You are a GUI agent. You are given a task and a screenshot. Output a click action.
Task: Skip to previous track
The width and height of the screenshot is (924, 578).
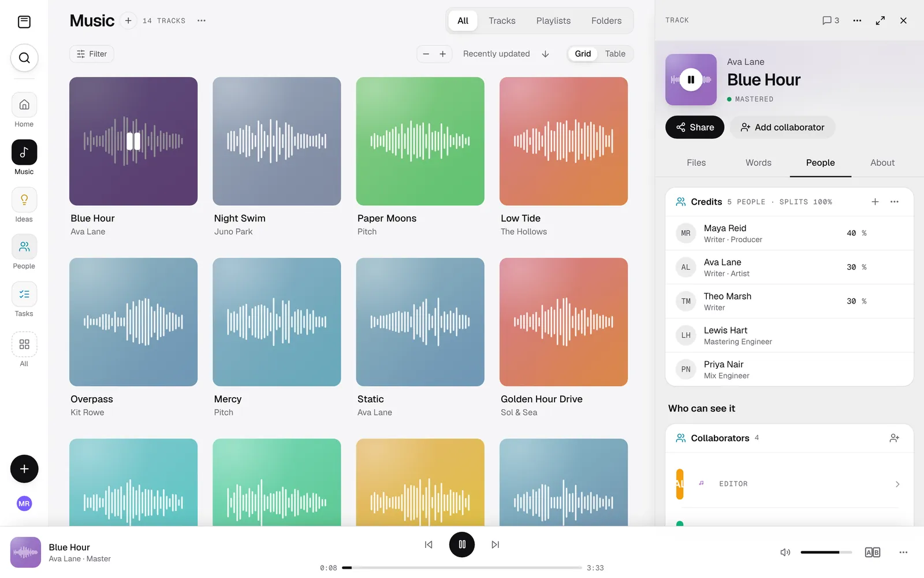[x=429, y=544]
